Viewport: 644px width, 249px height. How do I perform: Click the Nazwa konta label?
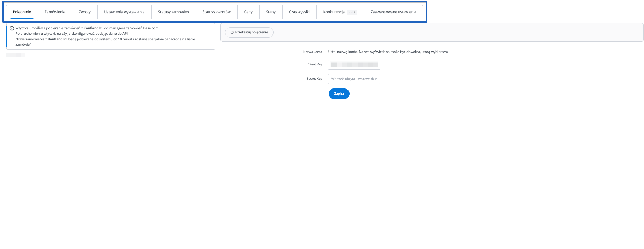point(313,52)
